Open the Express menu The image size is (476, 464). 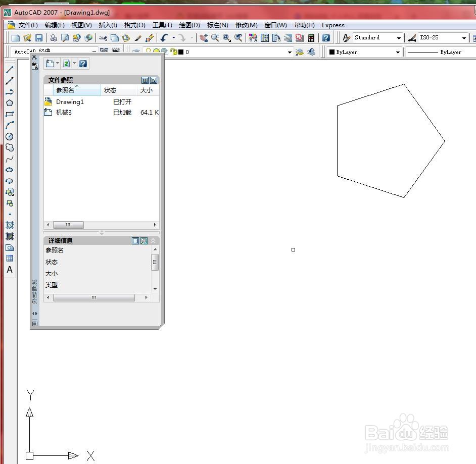coord(333,25)
